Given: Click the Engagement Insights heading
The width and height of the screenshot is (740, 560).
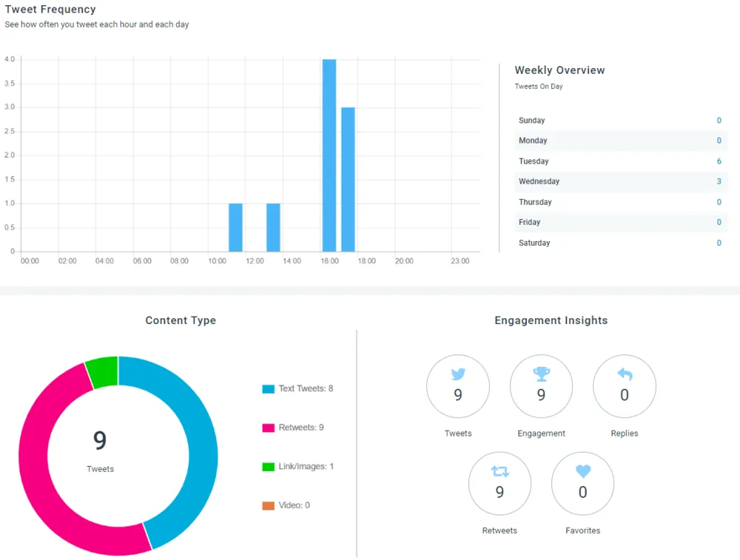Looking at the screenshot, I should coord(551,320).
